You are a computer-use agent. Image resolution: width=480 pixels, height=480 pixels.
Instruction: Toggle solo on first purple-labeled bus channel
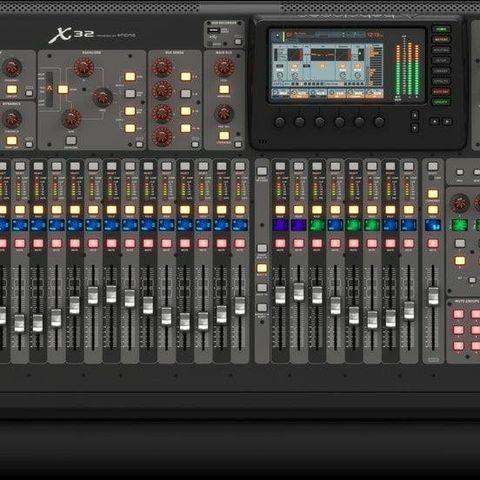(280, 210)
